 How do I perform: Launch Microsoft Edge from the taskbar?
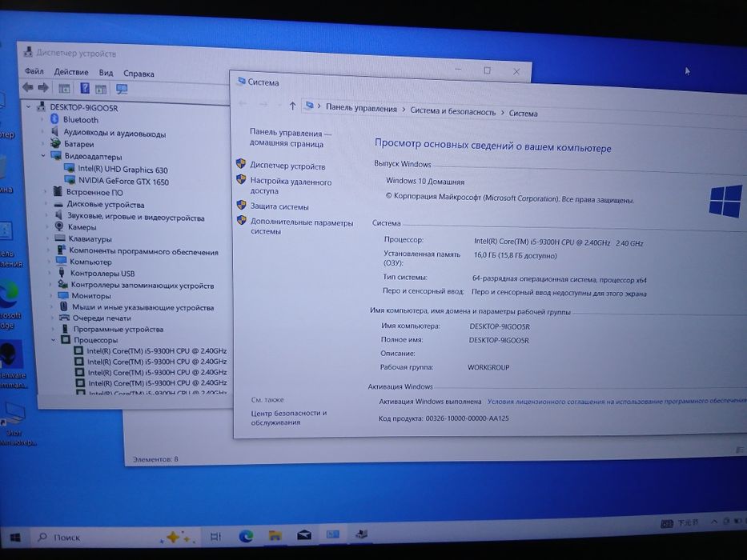point(245,537)
